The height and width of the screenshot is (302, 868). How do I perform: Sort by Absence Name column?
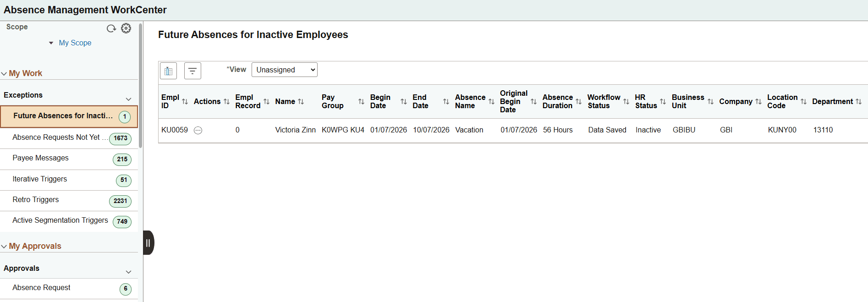coord(491,102)
